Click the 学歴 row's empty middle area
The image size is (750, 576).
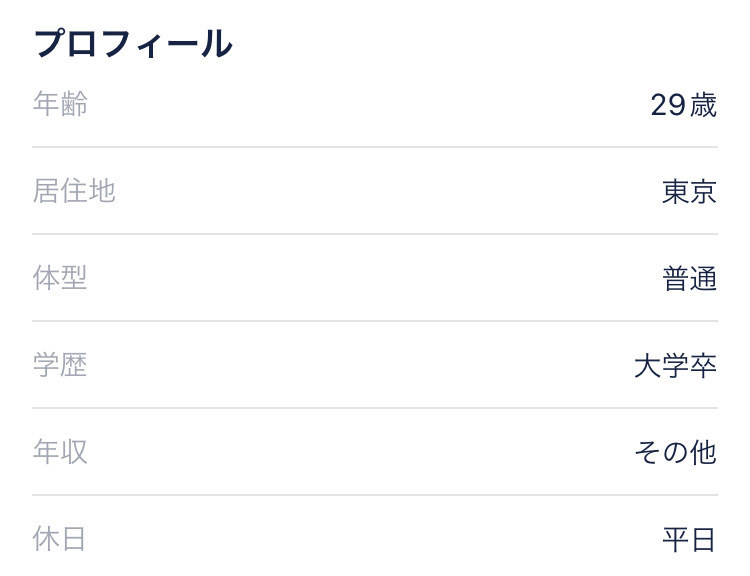(361, 365)
